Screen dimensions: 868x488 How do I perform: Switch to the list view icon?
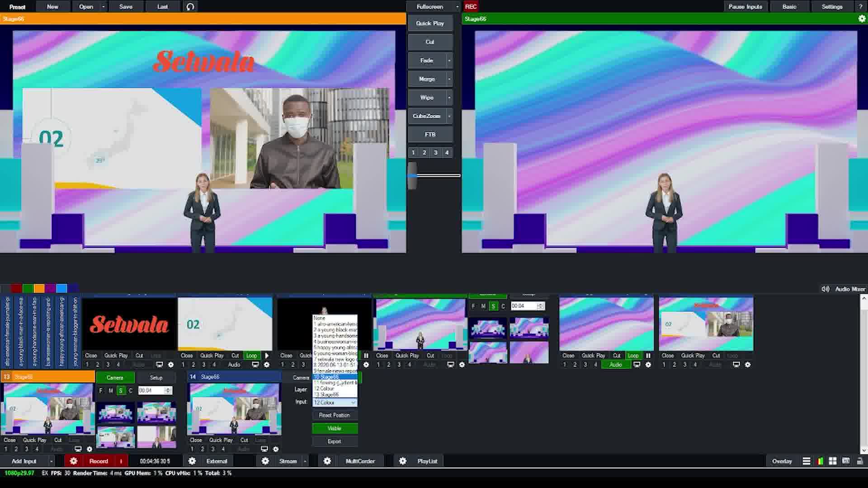[807, 461]
